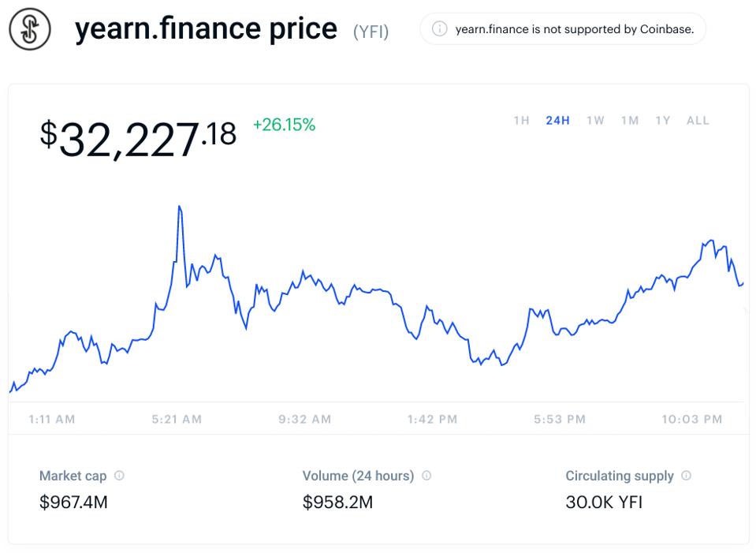Click the price chart peak near 5:21 AM

pos(180,207)
